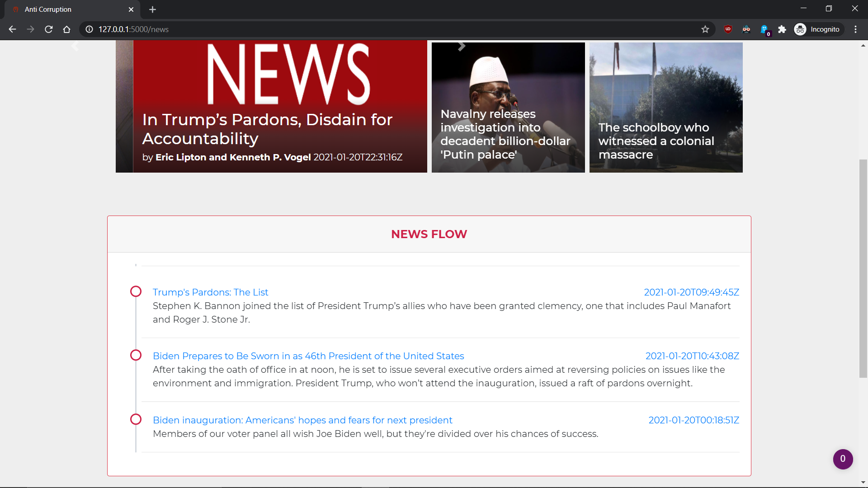Select the Anti Corruption tab
The height and width of the screenshot is (488, 868).
point(68,9)
